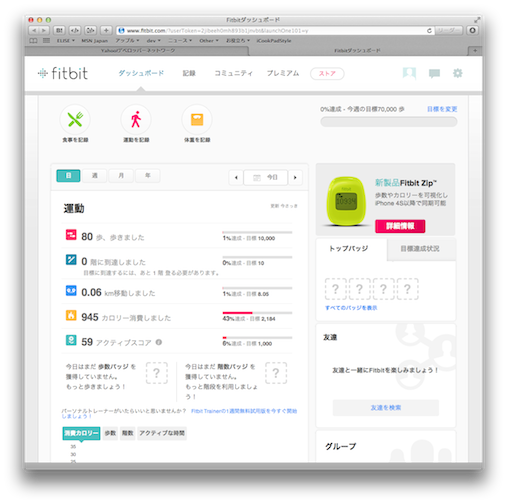Click the active score info icon

click(x=159, y=342)
